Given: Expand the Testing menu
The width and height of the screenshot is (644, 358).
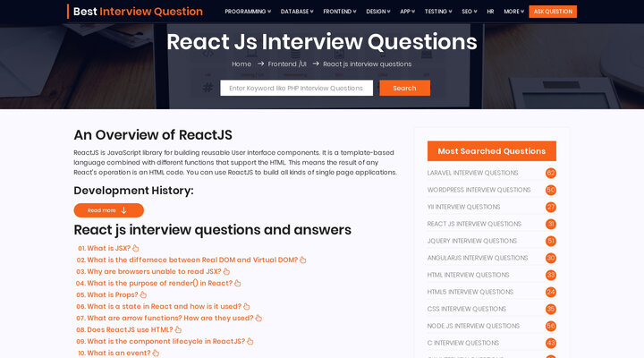Looking at the screenshot, I should [x=438, y=12].
